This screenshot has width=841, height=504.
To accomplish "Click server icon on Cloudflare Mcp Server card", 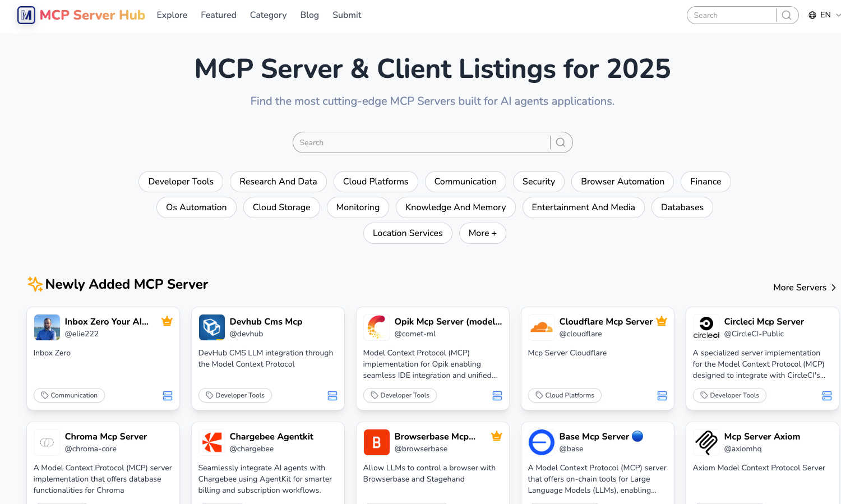I will coord(662,396).
